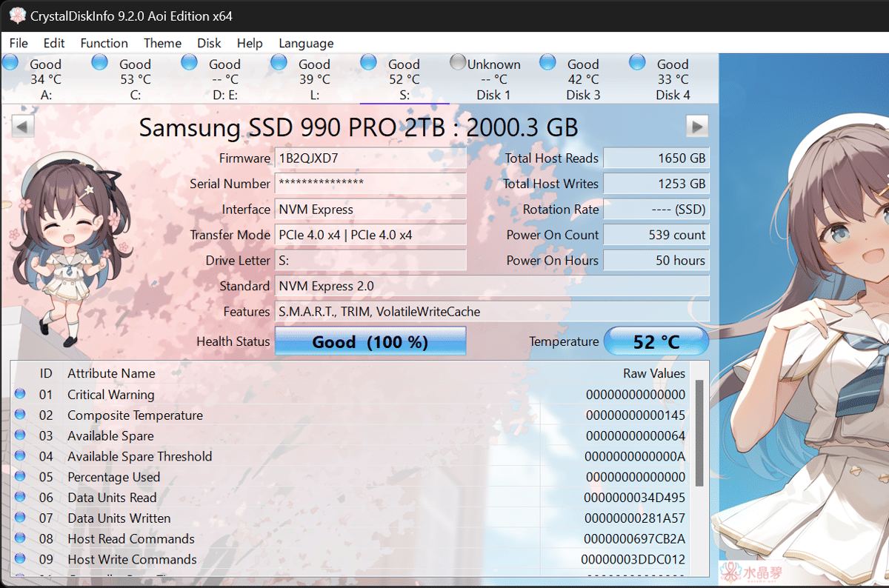Click the Firmware value field
The height and width of the screenshot is (588, 889).
coord(370,158)
